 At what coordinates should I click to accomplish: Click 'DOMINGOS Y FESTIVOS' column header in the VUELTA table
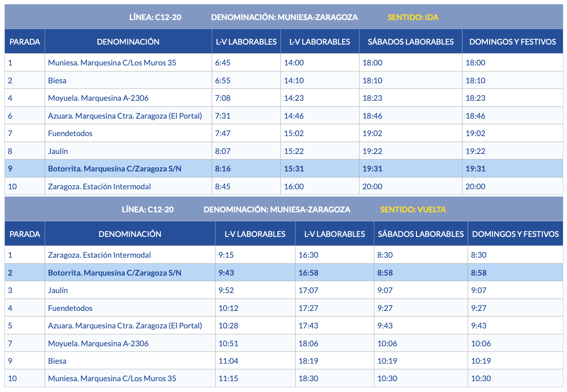[x=515, y=234]
